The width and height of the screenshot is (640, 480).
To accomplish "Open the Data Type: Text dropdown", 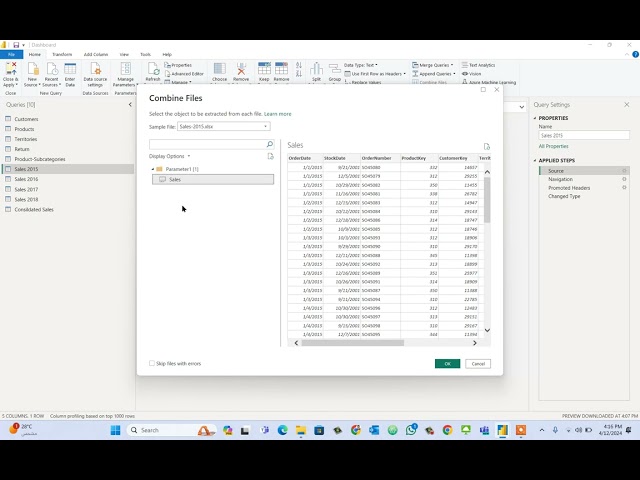I will (361, 65).
